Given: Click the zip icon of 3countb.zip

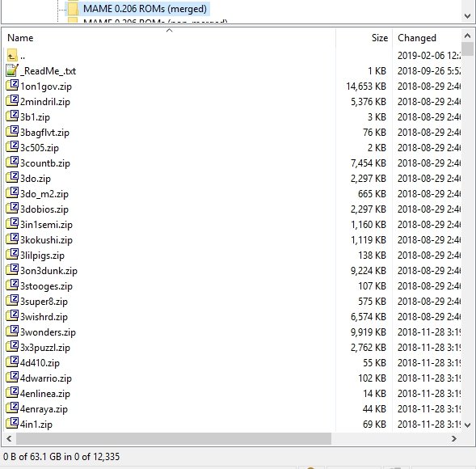Looking at the screenshot, I should [x=12, y=163].
